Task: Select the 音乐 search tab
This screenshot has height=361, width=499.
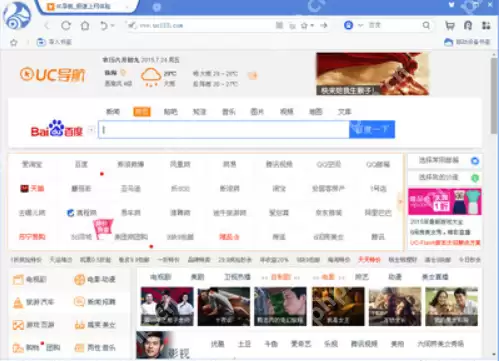Action: point(229,112)
